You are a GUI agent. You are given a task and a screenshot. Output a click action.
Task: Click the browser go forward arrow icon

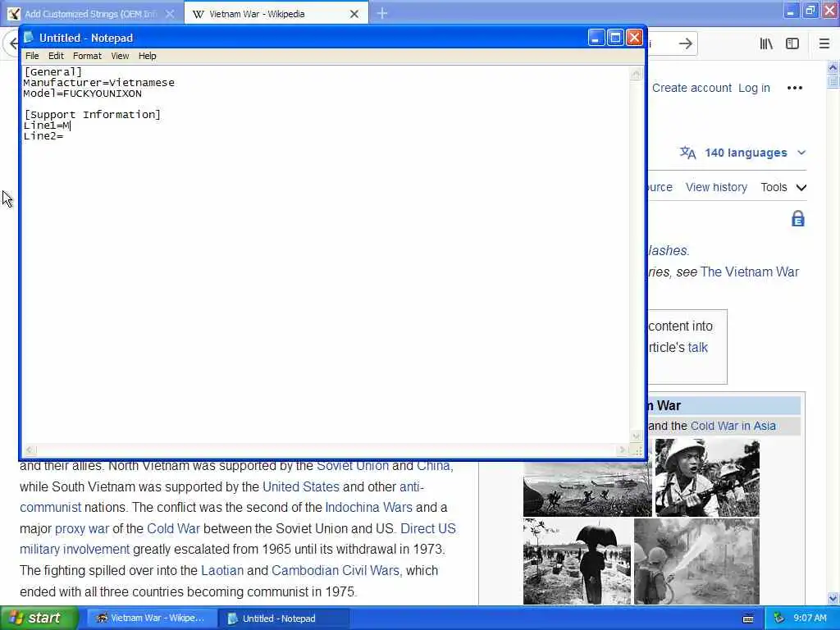(685, 43)
